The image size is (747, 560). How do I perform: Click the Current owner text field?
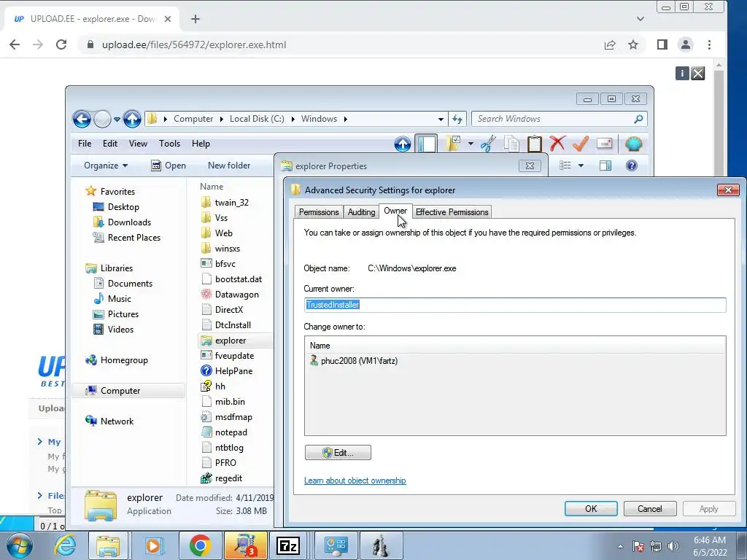tap(515, 305)
